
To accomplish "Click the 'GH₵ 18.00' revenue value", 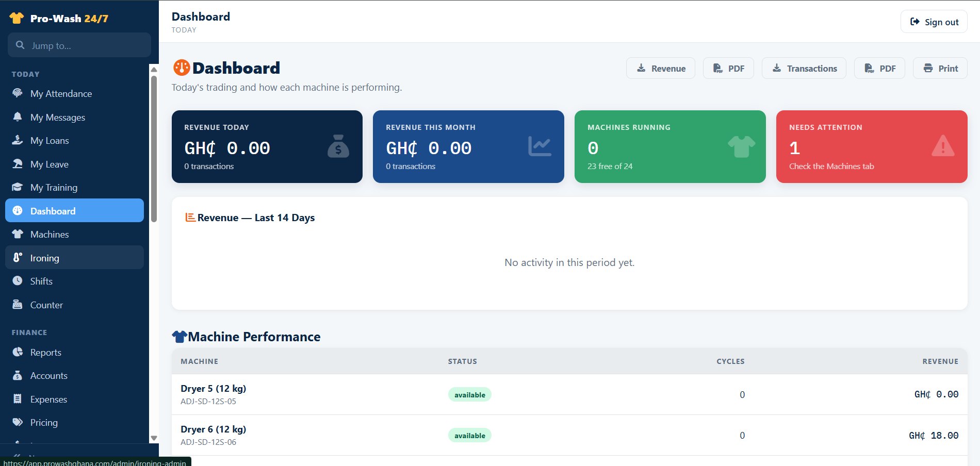I will 934,435.
